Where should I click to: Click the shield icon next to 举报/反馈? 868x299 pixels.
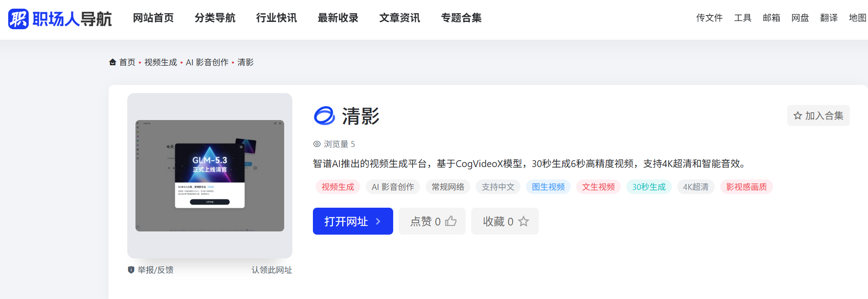pyautogui.click(x=131, y=270)
